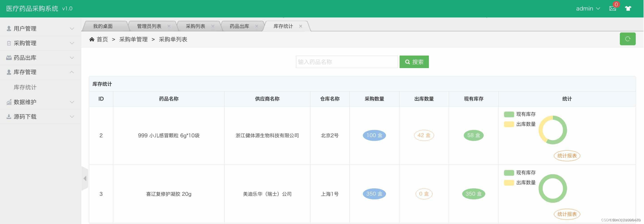Image resolution: width=644 pixels, height=224 pixels.
Task: Open the 数据维护 chart icon
Action: click(x=8, y=102)
